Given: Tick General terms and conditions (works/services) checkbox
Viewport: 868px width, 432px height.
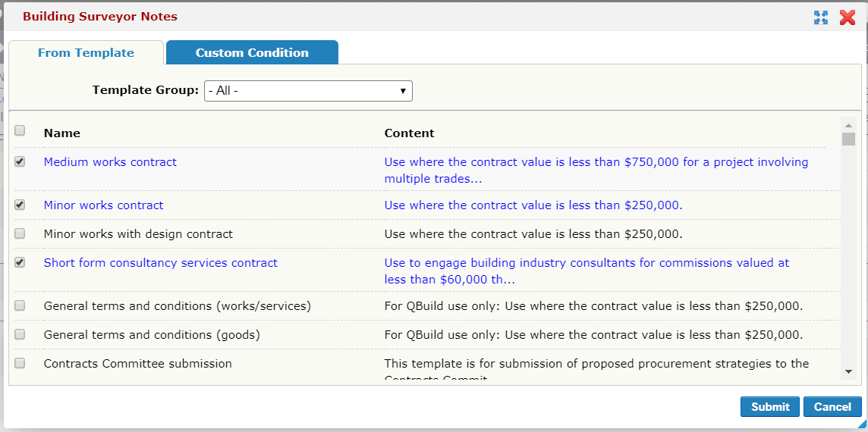Looking at the screenshot, I should tap(20, 305).
